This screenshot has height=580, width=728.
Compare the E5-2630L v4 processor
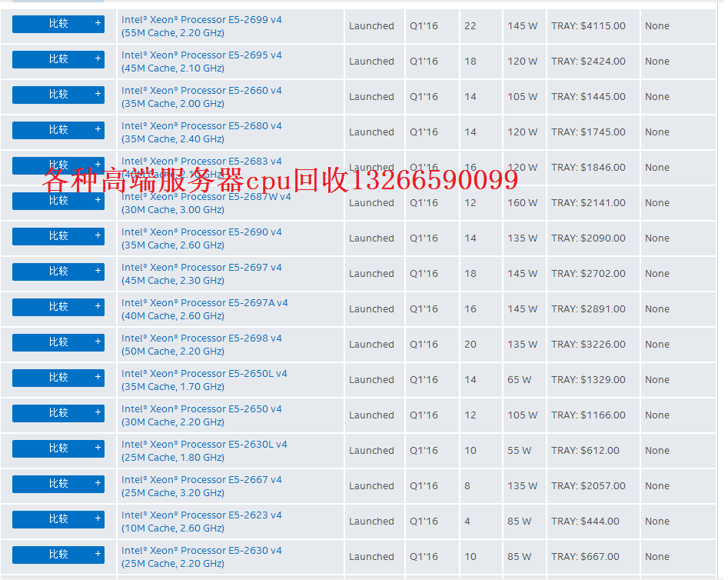(58, 448)
